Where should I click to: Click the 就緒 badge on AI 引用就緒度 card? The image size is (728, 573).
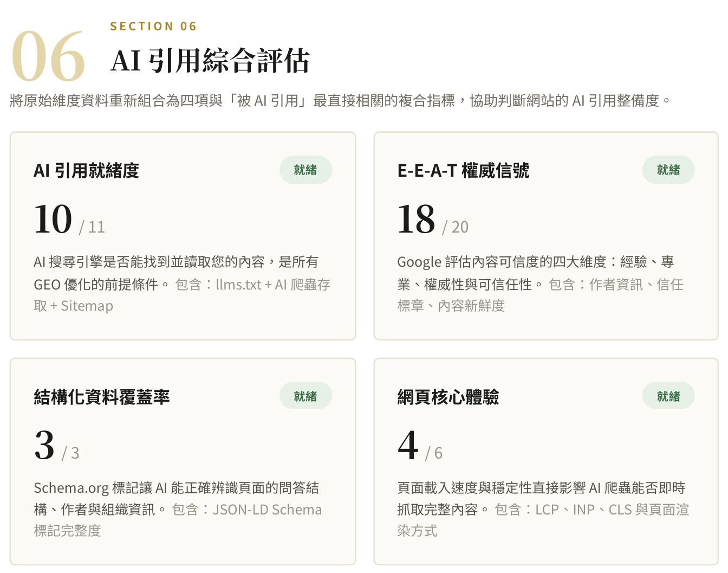(x=305, y=170)
